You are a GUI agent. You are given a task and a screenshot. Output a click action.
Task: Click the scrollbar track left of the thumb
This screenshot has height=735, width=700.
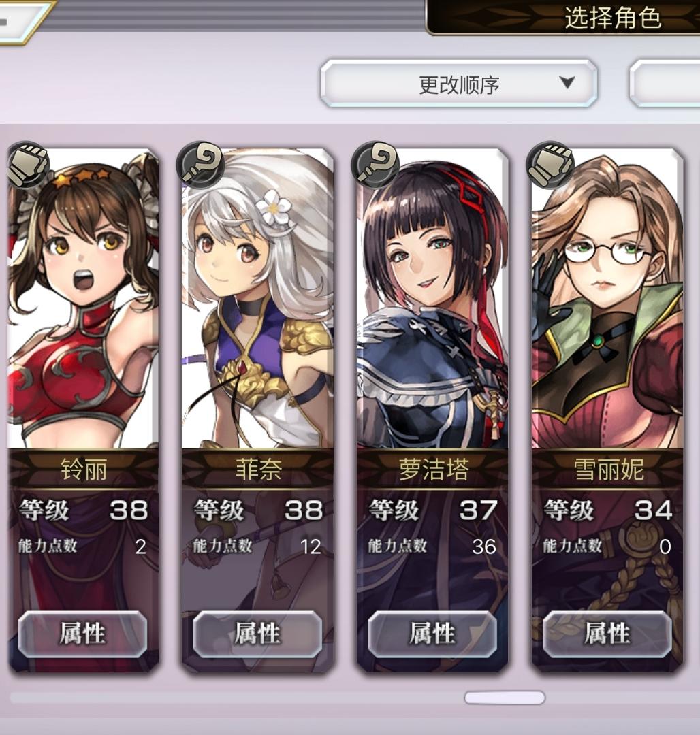pos(237,698)
